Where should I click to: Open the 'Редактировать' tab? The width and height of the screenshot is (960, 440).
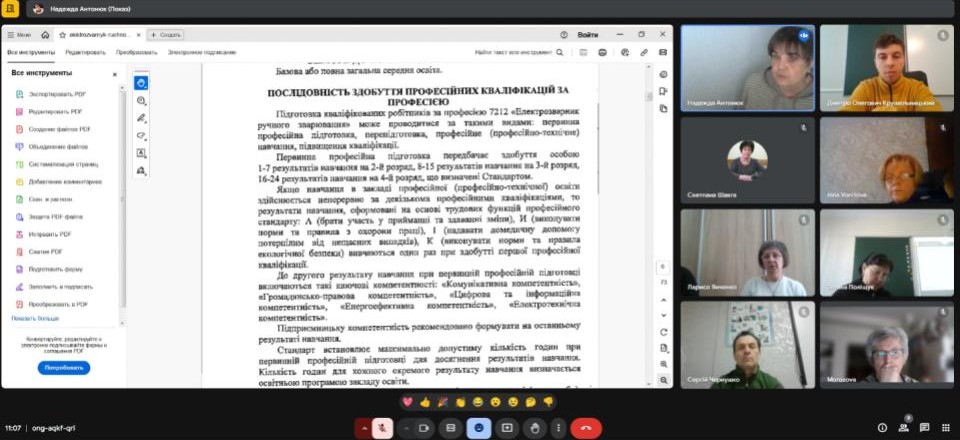point(85,52)
